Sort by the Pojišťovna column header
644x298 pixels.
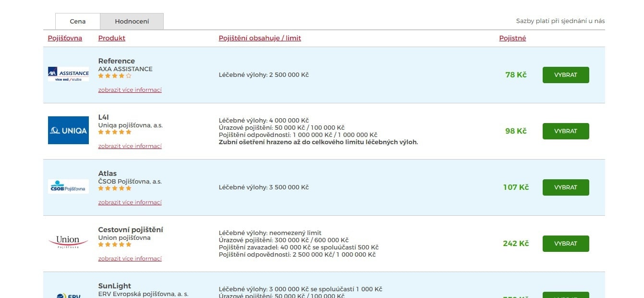tap(65, 38)
